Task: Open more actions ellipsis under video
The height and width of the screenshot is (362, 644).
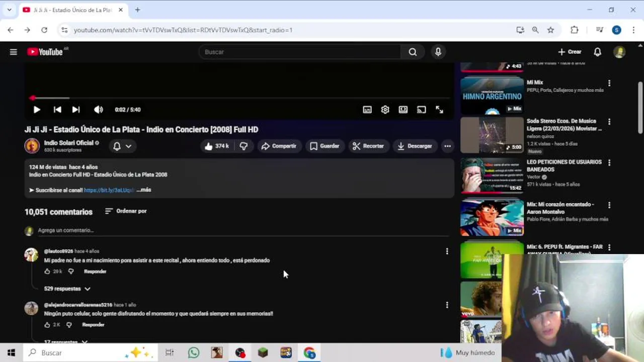Action: [447, 146]
